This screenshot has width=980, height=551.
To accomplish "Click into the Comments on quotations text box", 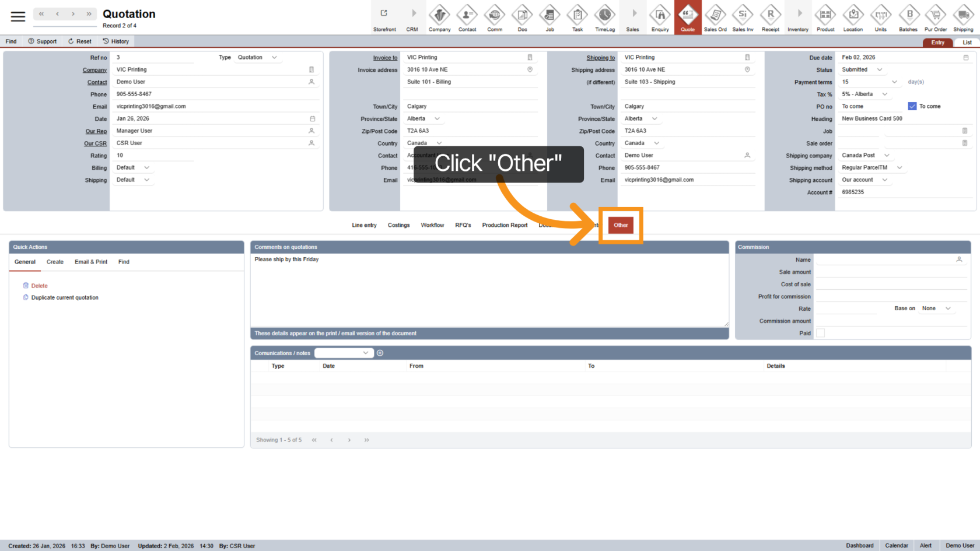I will 489,290.
